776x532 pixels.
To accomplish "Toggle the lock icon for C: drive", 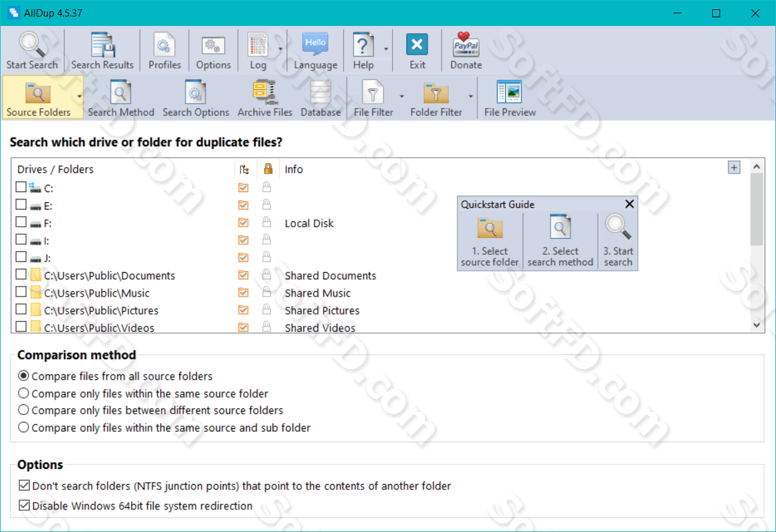I will pos(266,187).
